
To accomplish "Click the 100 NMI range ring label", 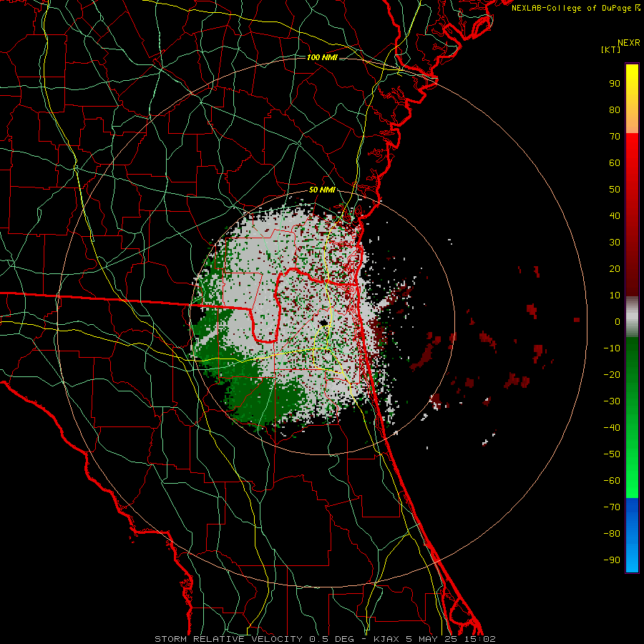I will tap(322, 57).
